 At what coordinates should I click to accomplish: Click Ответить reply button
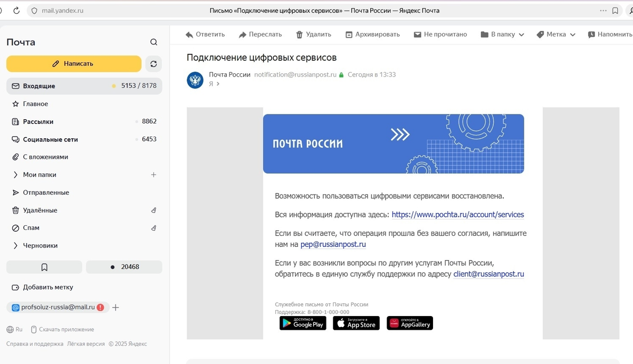pyautogui.click(x=205, y=34)
